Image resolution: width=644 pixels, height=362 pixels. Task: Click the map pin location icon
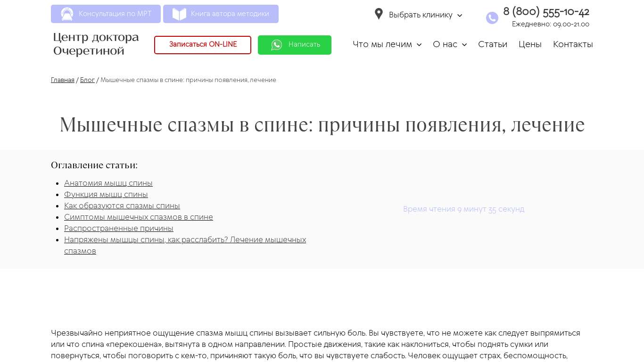click(x=379, y=14)
